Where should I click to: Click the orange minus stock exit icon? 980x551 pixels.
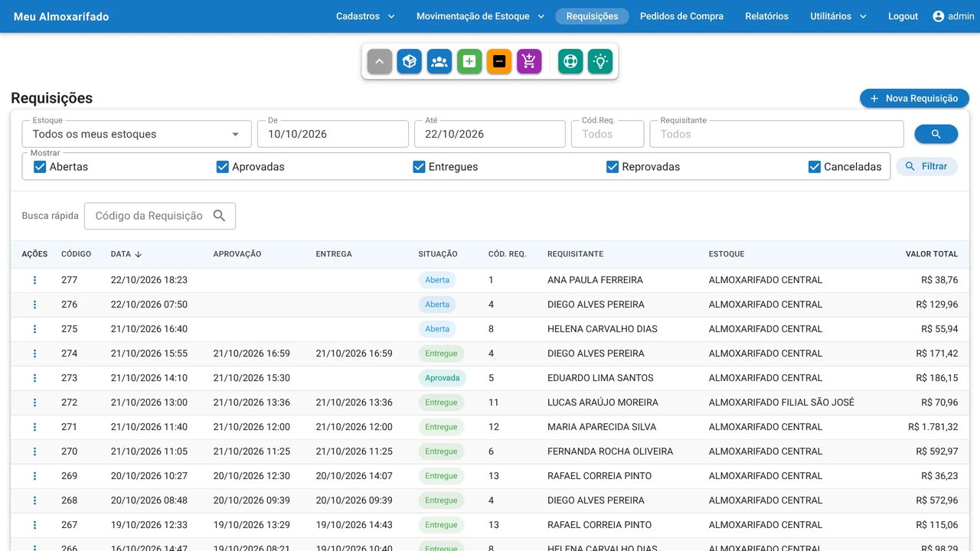(x=499, y=61)
